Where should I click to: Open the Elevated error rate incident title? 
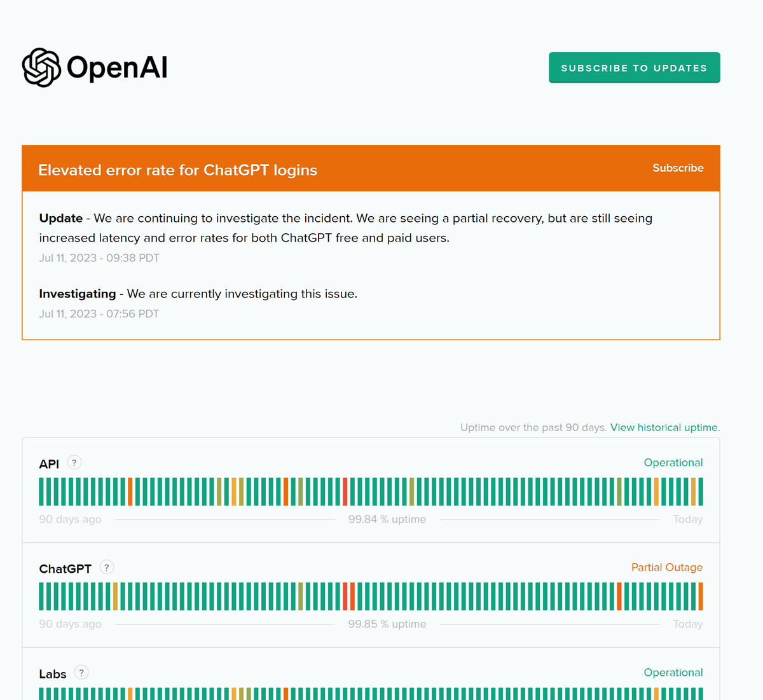click(177, 170)
